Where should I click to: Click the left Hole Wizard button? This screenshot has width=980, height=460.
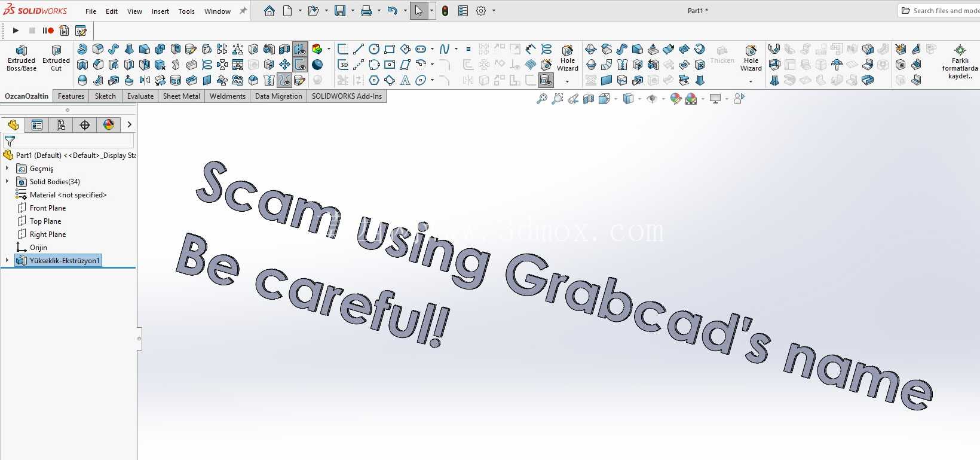568,58
